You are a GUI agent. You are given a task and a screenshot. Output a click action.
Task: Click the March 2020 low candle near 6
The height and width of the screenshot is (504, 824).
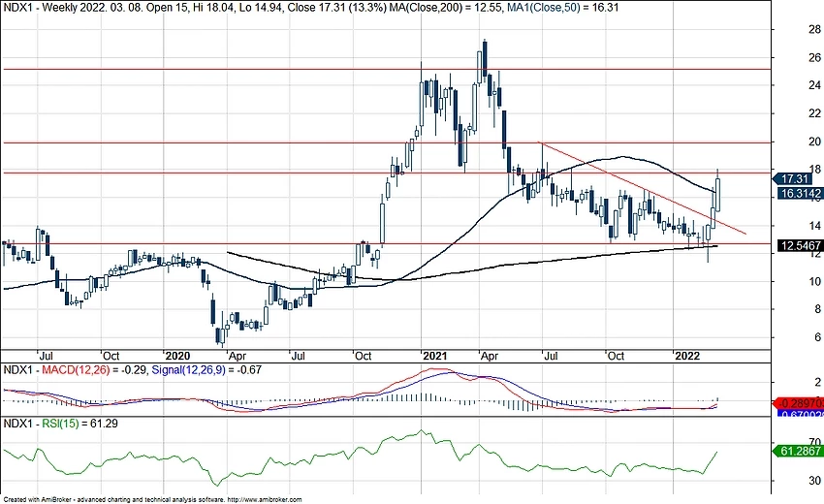coord(221,336)
